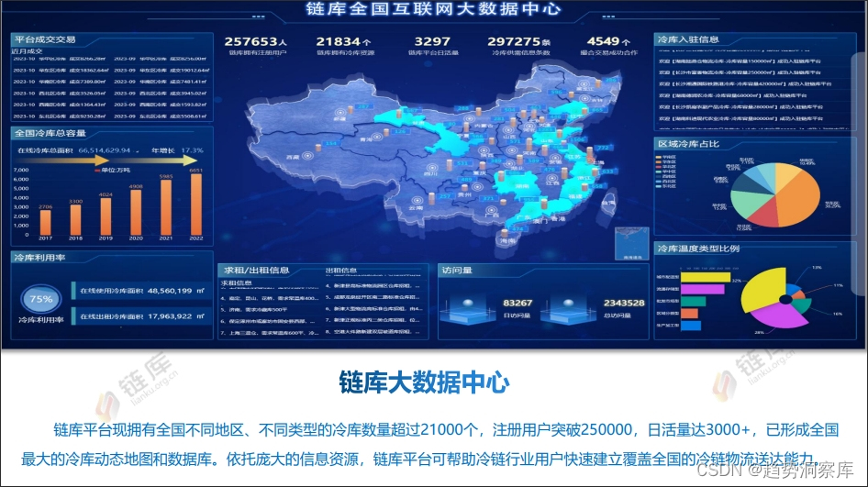The width and height of the screenshot is (868, 487).
Task: Click the 出租信息 sub-heading
Action: pos(341,271)
